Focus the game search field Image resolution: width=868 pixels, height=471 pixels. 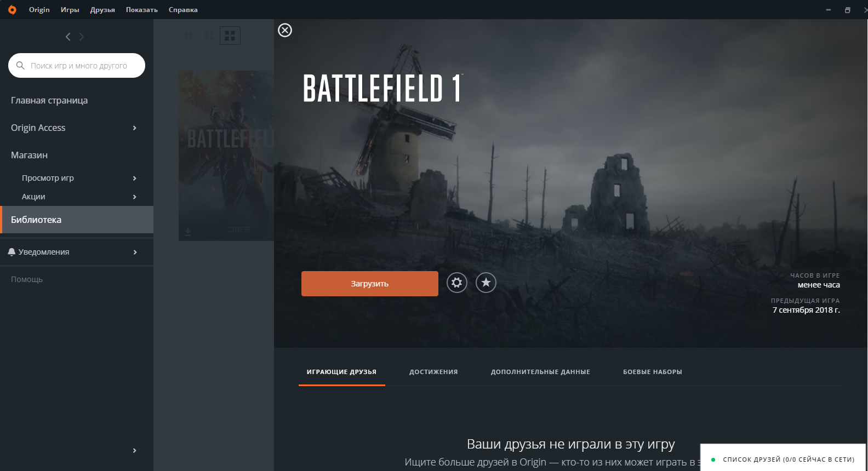click(77, 65)
